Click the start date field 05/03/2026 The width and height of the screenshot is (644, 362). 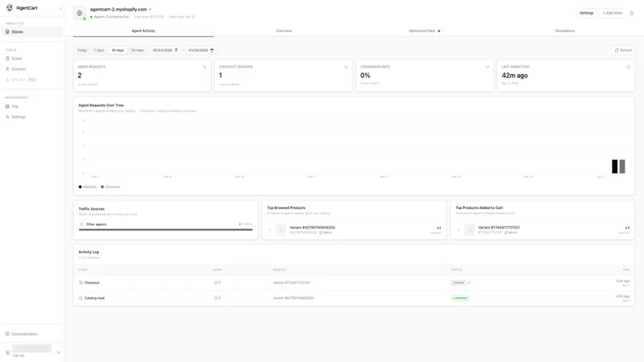[165, 50]
